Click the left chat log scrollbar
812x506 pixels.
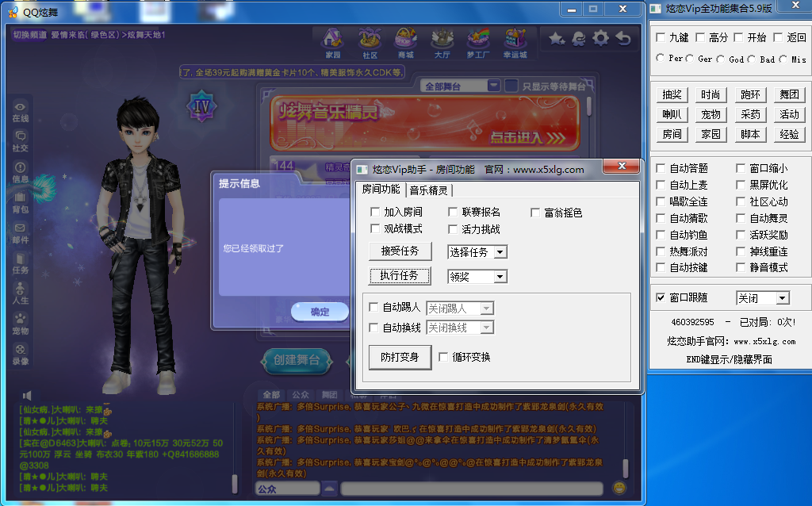[235, 484]
